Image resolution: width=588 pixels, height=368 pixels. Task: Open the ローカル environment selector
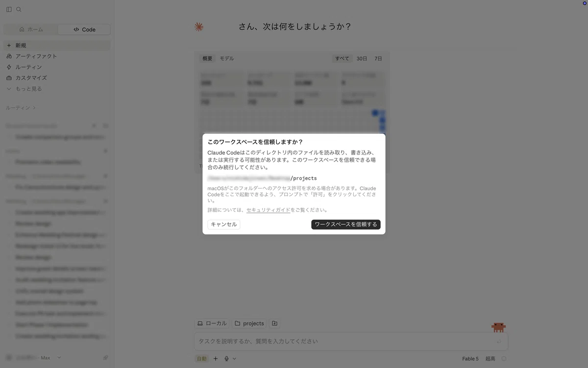[212, 323]
